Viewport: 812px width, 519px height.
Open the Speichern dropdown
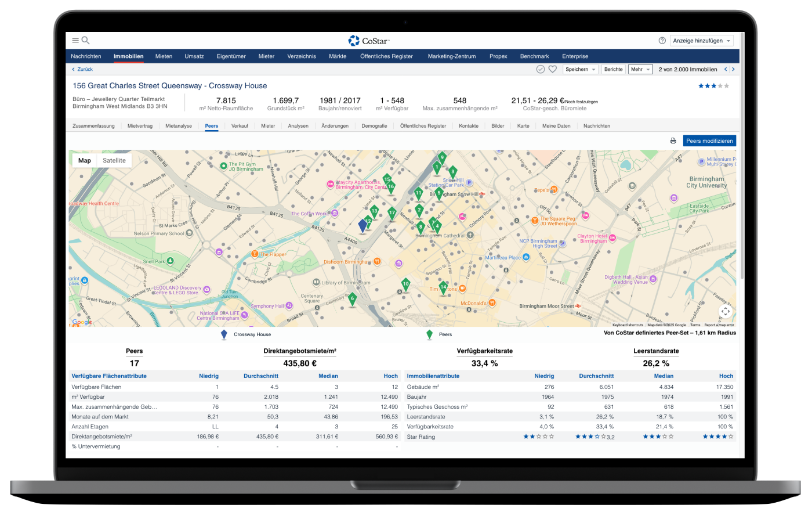580,69
